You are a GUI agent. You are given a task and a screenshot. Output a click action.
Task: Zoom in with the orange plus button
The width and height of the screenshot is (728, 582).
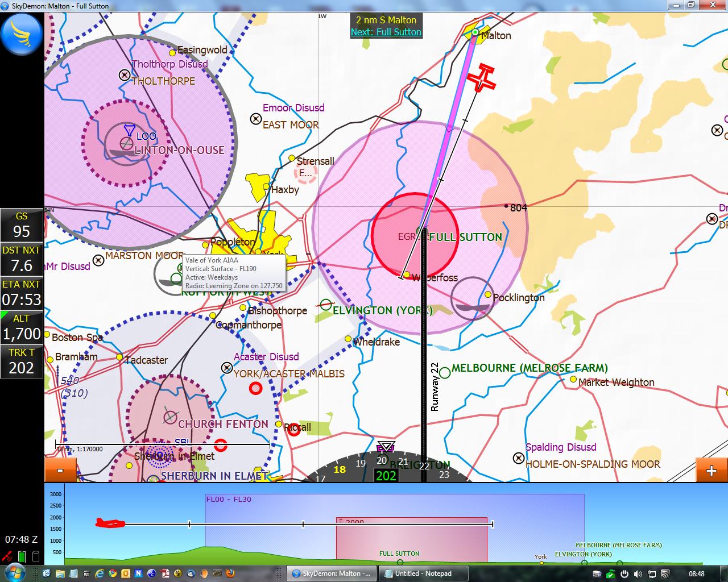pos(711,470)
